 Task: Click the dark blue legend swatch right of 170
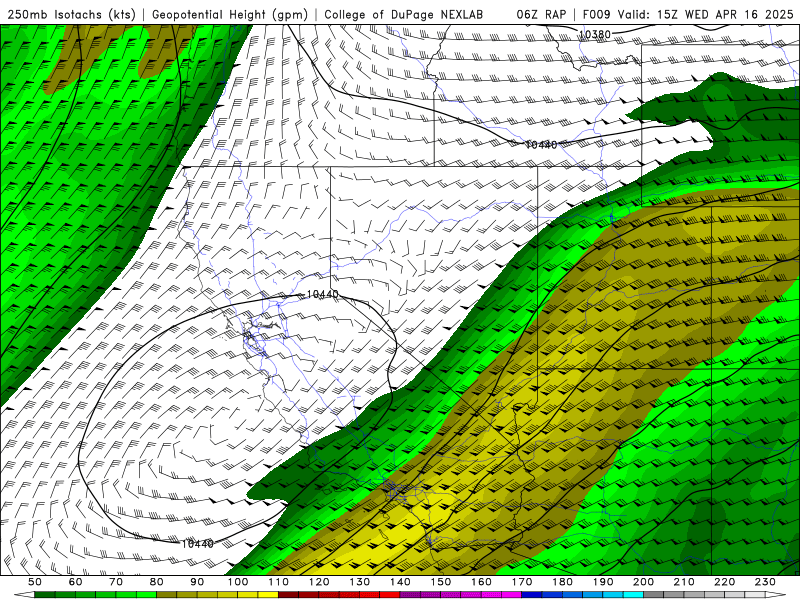coord(532,595)
